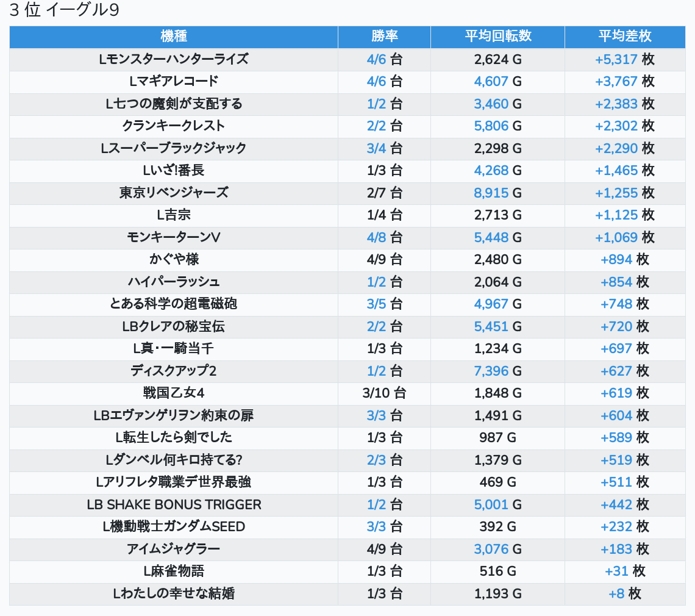The image size is (695, 616).
Task: Click the 平均回転数 column header
Action: (x=497, y=37)
